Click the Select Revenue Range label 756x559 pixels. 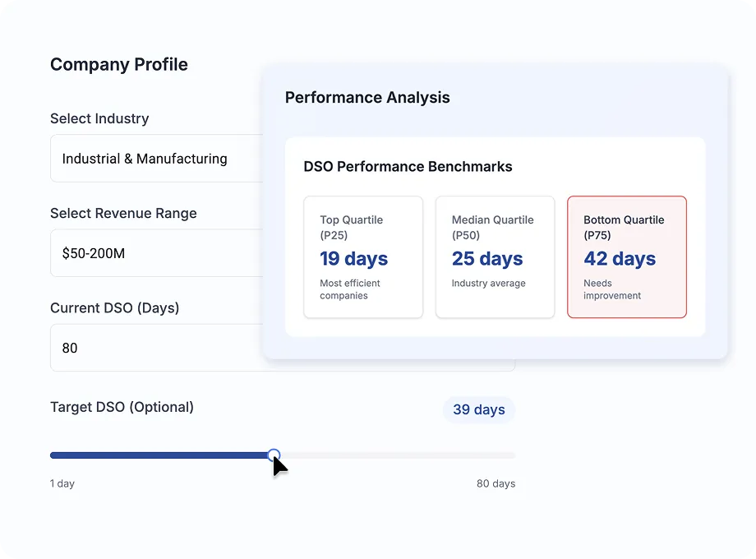(x=123, y=213)
